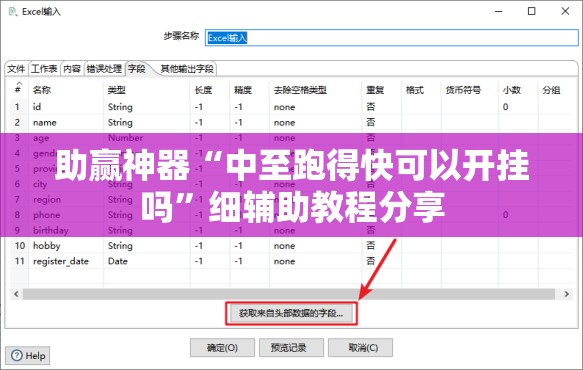Open the 错误处理 tab
Image resolution: width=583 pixels, height=370 pixels.
coord(104,69)
